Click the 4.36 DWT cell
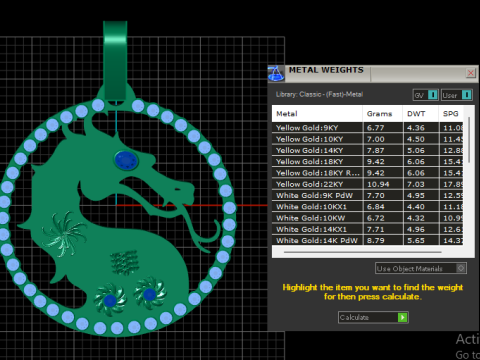480x360 pixels. (x=421, y=128)
